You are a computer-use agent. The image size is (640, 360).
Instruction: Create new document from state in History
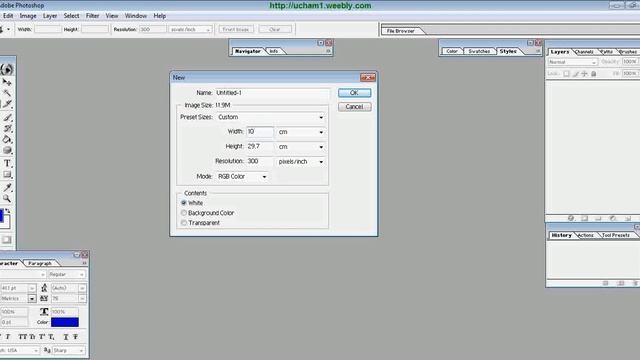[x=606, y=283]
